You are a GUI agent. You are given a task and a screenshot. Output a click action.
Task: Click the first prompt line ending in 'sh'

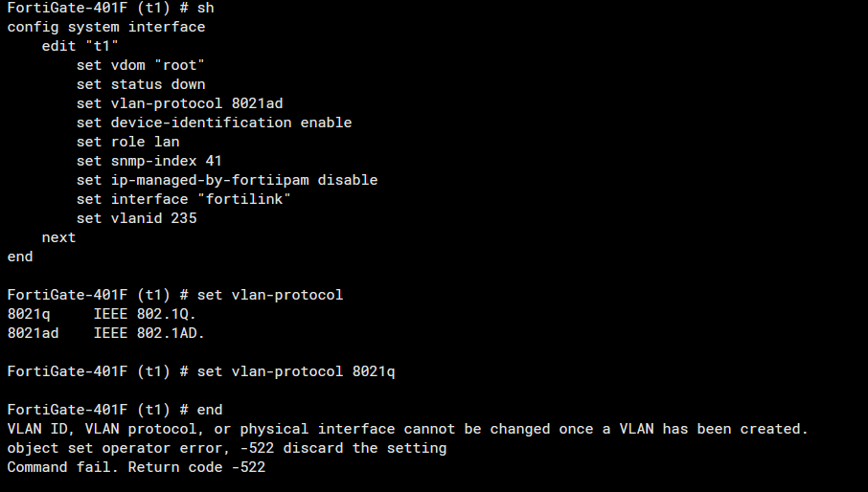click(x=110, y=8)
